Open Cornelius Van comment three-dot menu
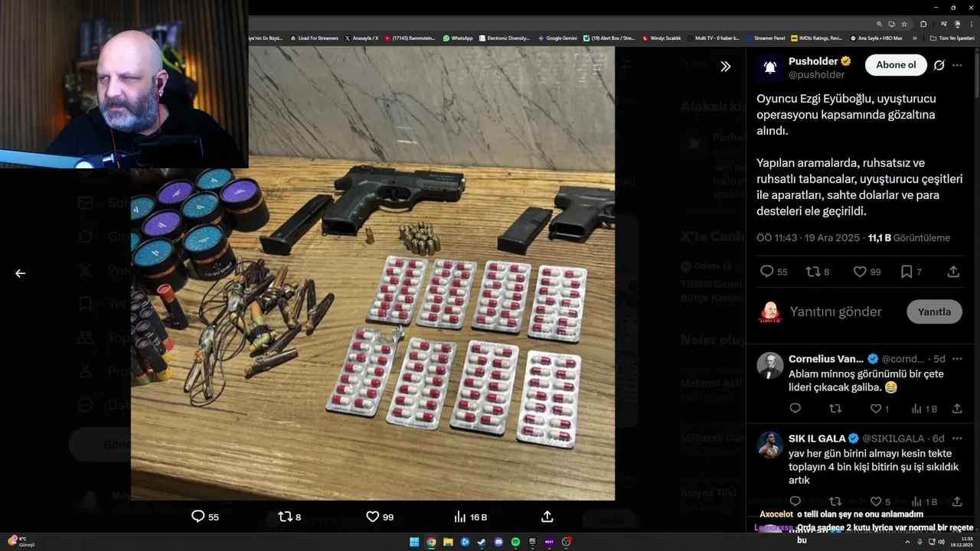This screenshot has height=551, width=980. click(957, 359)
